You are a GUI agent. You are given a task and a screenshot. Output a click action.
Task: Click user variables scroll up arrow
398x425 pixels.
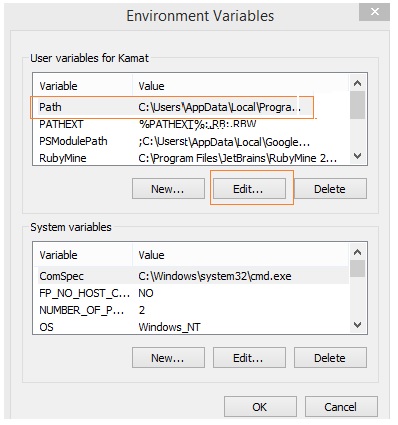358,83
